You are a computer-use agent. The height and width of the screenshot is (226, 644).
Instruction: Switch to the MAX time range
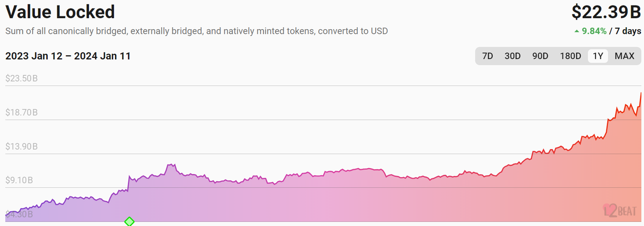coord(624,56)
